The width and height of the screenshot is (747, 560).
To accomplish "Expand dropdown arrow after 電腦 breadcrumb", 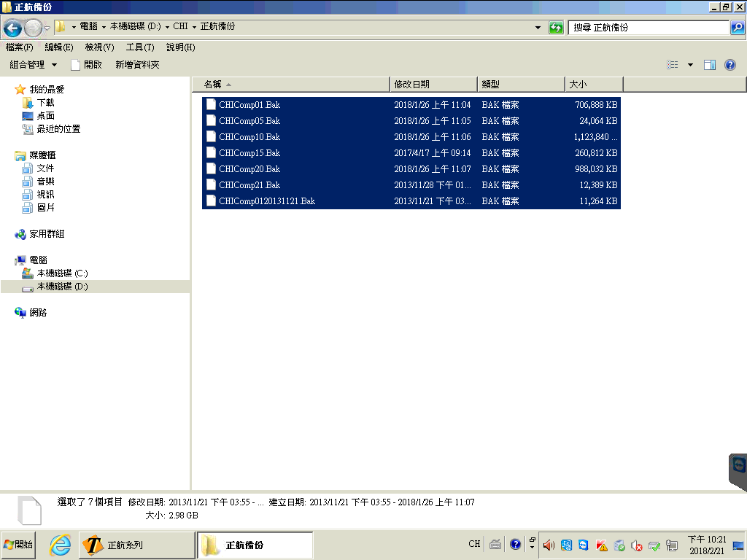I will [x=104, y=27].
